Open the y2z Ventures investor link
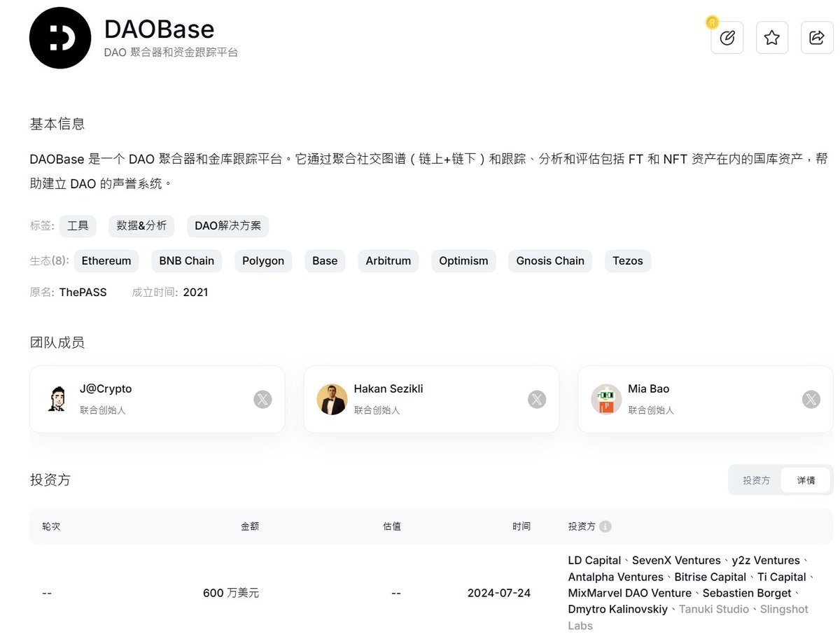This screenshot has height=637, width=840. tap(766, 560)
